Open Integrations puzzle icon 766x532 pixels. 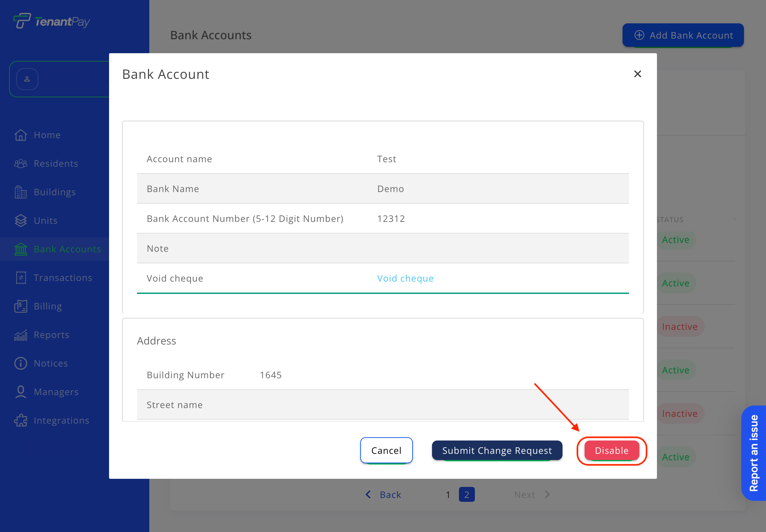pyautogui.click(x=21, y=420)
